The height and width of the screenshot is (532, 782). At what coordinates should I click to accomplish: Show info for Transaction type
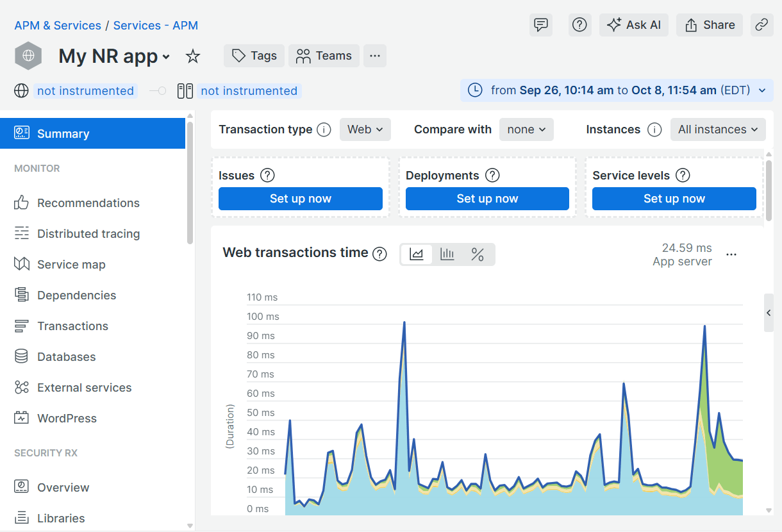324,129
